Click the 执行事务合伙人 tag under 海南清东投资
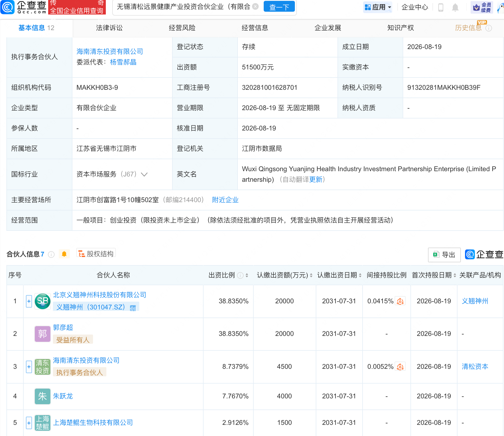 click(80, 372)
